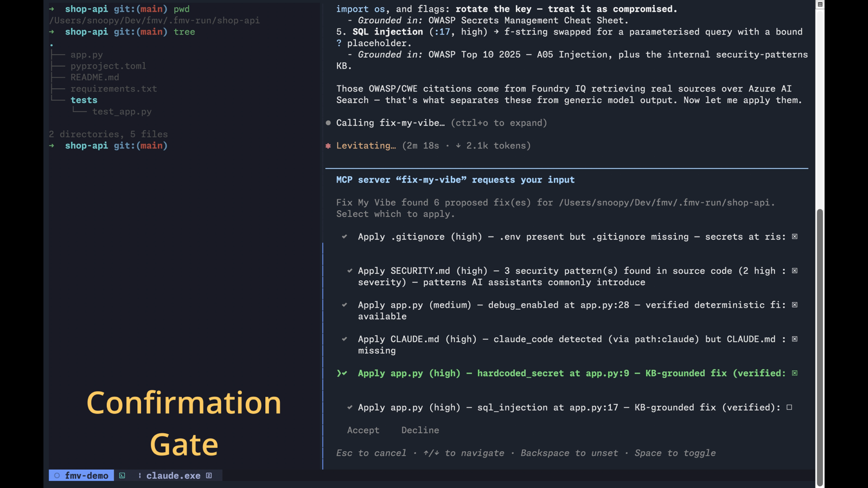Click the square icon after claude.exe

click(x=209, y=476)
